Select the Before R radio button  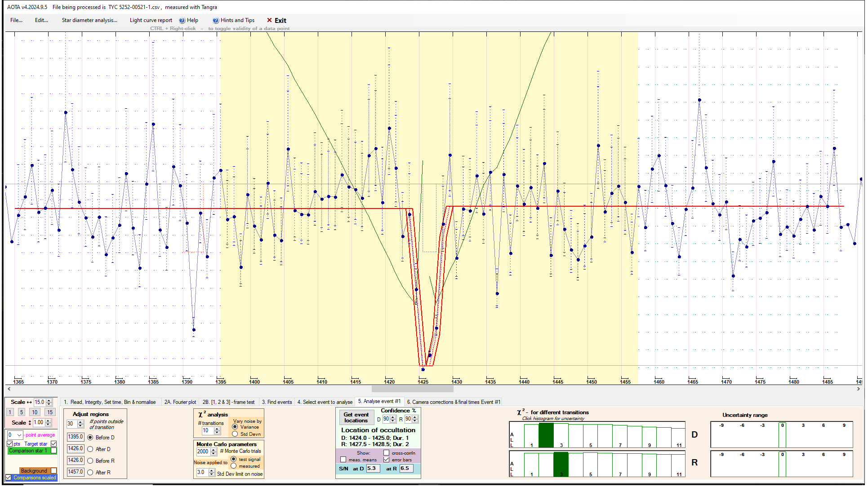pyautogui.click(x=90, y=461)
